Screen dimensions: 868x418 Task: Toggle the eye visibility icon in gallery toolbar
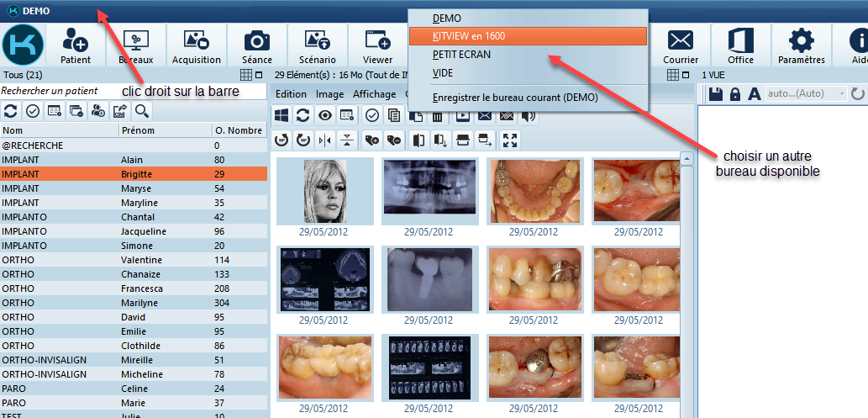[x=325, y=115]
